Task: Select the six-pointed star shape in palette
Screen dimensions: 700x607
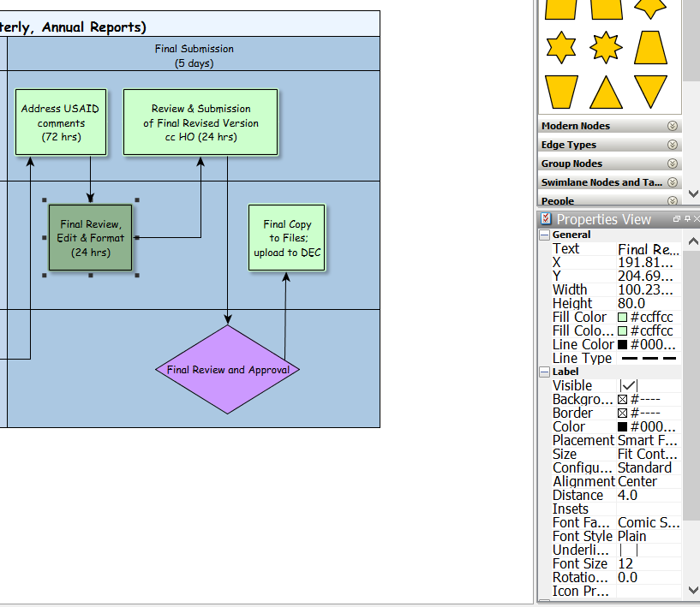Action: [561, 46]
